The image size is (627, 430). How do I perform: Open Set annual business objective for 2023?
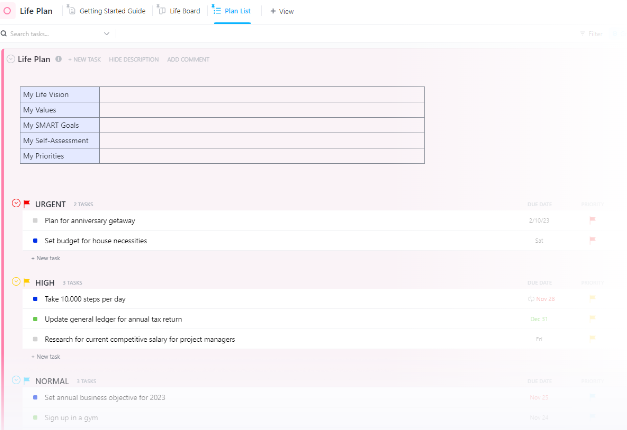tap(105, 397)
